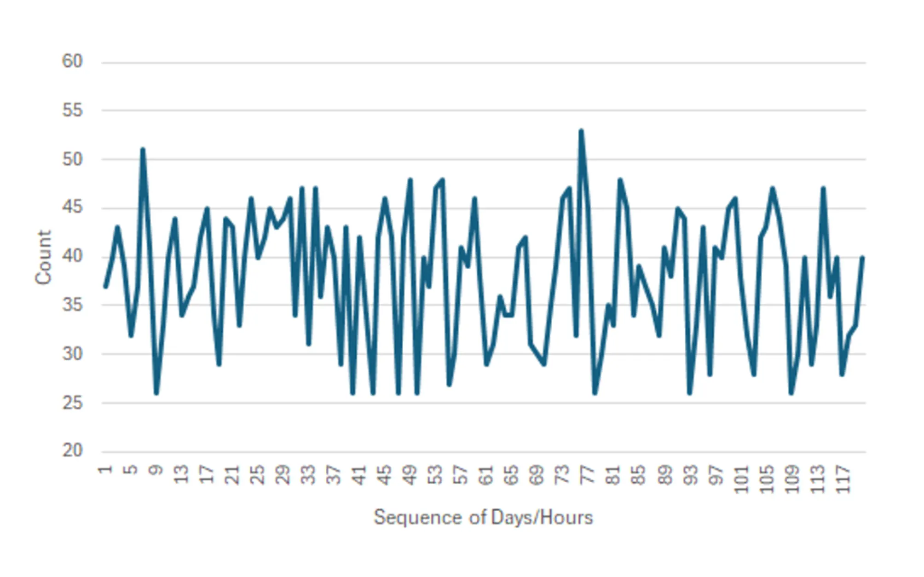The height and width of the screenshot is (577, 924).
Task: Select the y-axis tick label 60
Action: click(72, 61)
